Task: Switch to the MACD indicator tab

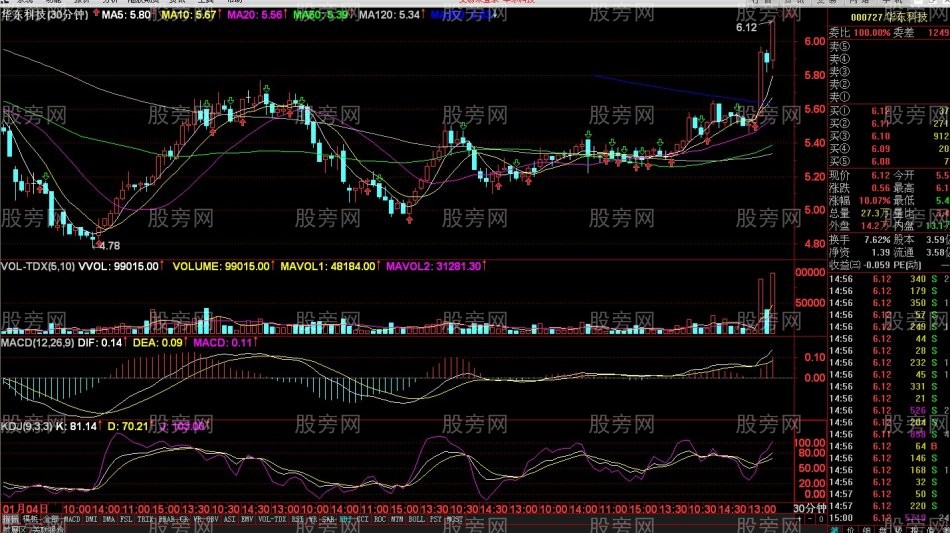Action: point(71,519)
